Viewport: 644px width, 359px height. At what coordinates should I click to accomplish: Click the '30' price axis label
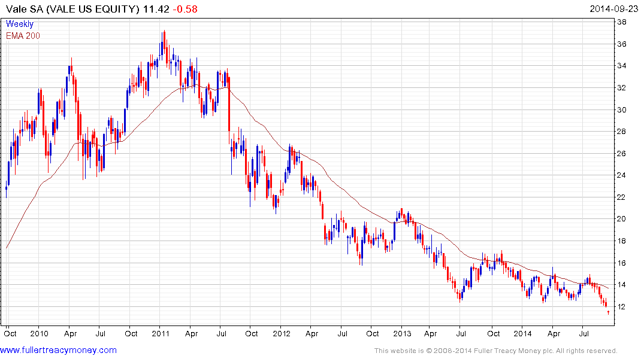[622, 109]
